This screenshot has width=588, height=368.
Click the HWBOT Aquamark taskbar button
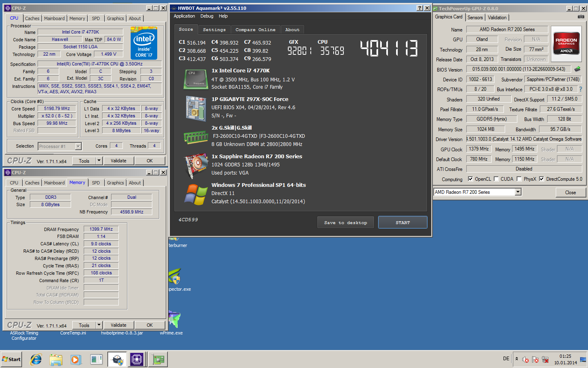coord(117,359)
